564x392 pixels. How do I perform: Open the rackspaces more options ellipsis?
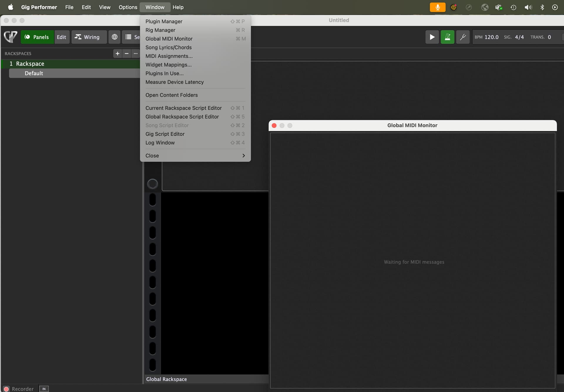pos(135,53)
